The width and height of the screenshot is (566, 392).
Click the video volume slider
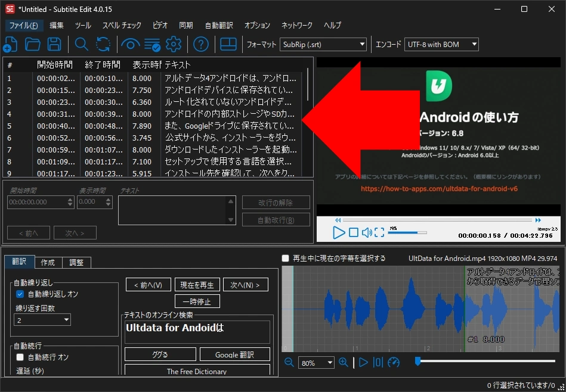tap(407, 232)
